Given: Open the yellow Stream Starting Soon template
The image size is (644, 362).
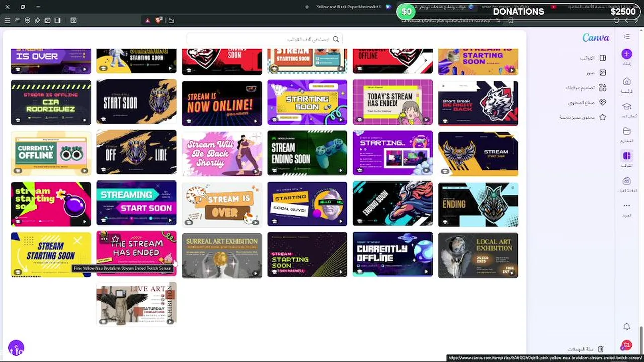Looking at the screenshot, I should coord(51,255).
